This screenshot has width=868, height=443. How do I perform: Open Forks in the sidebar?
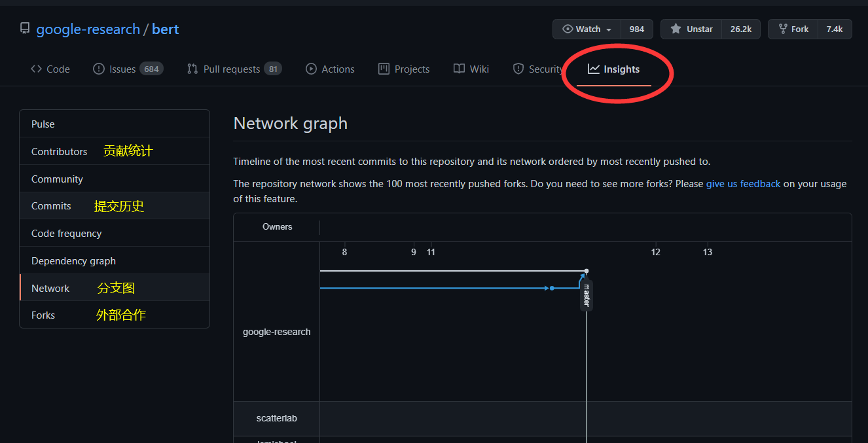click(115, 315)
